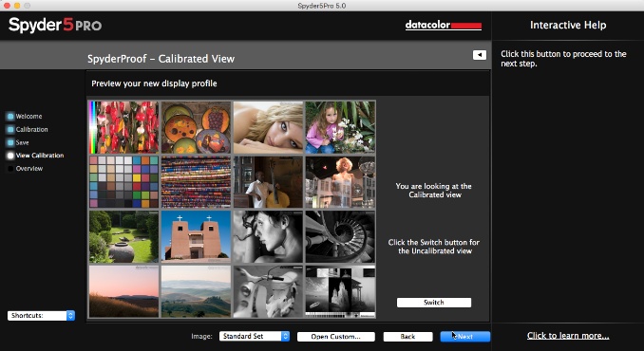Image resolution: width=644 pixels, height=351 pixels.
Task: Open the adobe church thumbnail
Action: (196, 236)
